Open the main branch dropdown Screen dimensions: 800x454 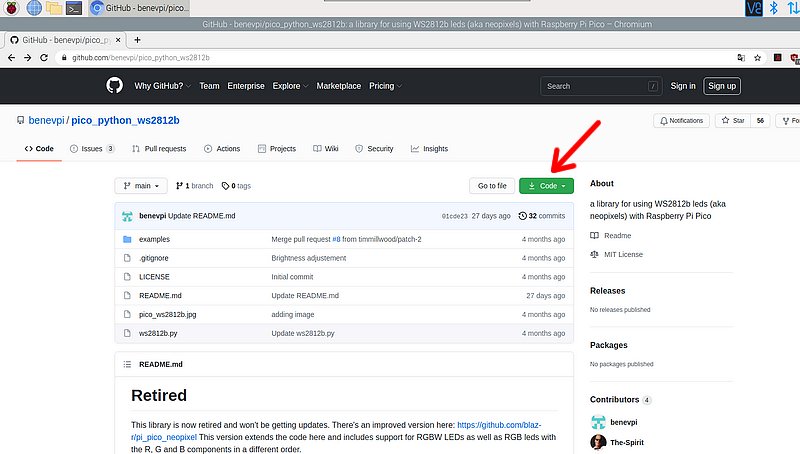141,186
